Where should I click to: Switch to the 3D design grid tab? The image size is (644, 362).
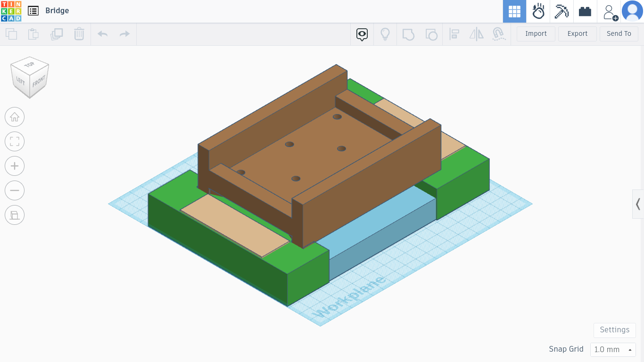click(514, 11)
